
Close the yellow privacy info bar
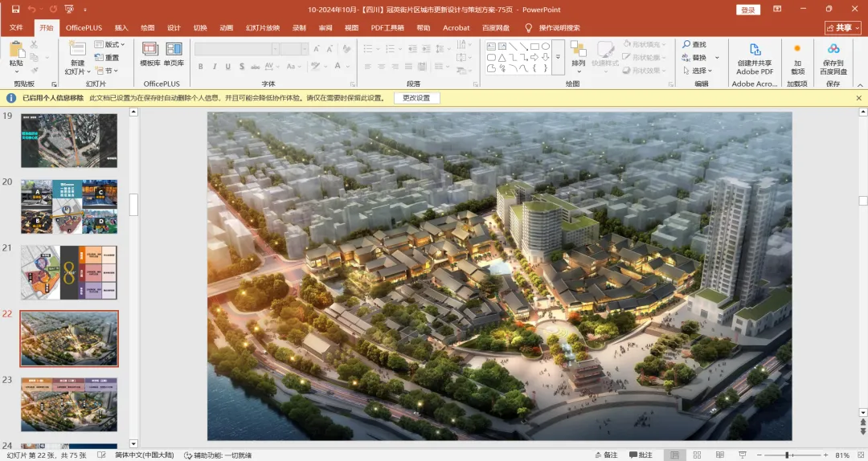click(859, 98)
